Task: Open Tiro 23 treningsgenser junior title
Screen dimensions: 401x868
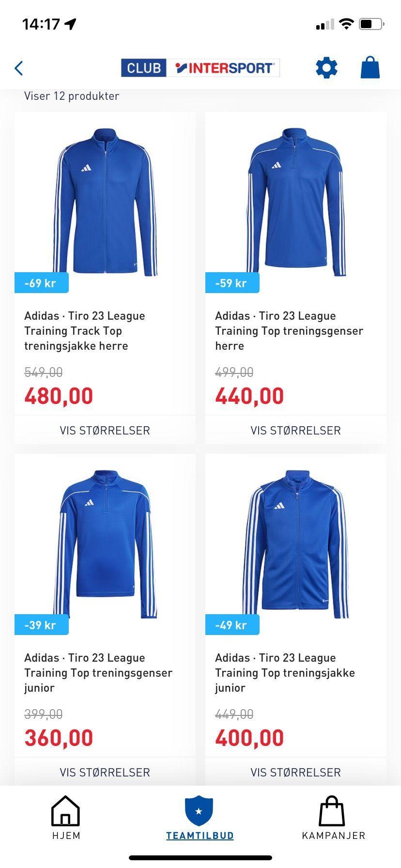Action: 98,673
